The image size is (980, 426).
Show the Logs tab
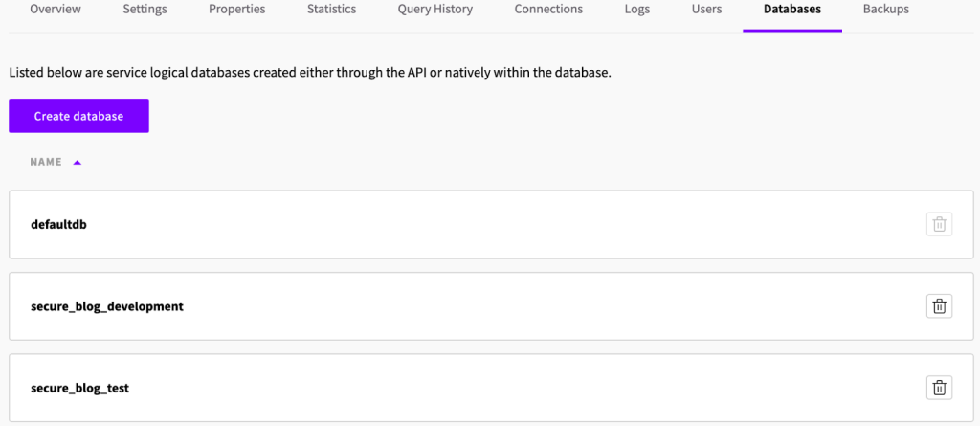[636, 10]
